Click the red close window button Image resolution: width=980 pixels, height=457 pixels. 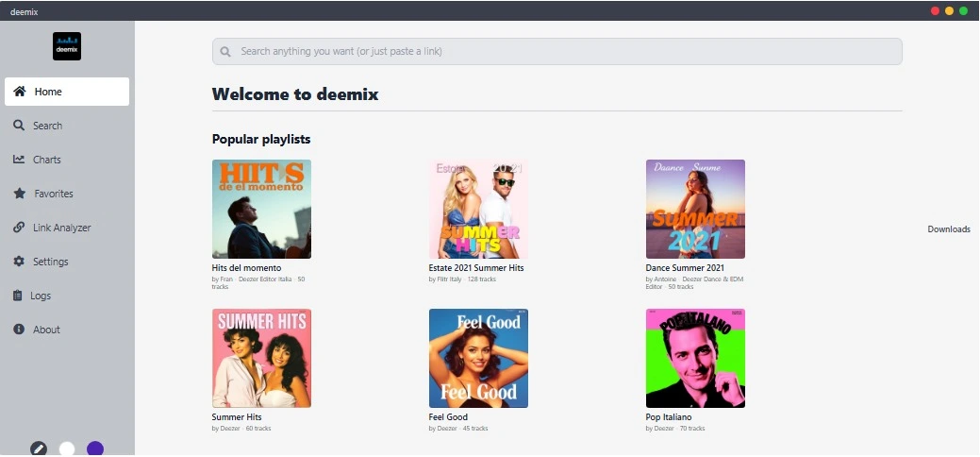click(x=935, y=10)
